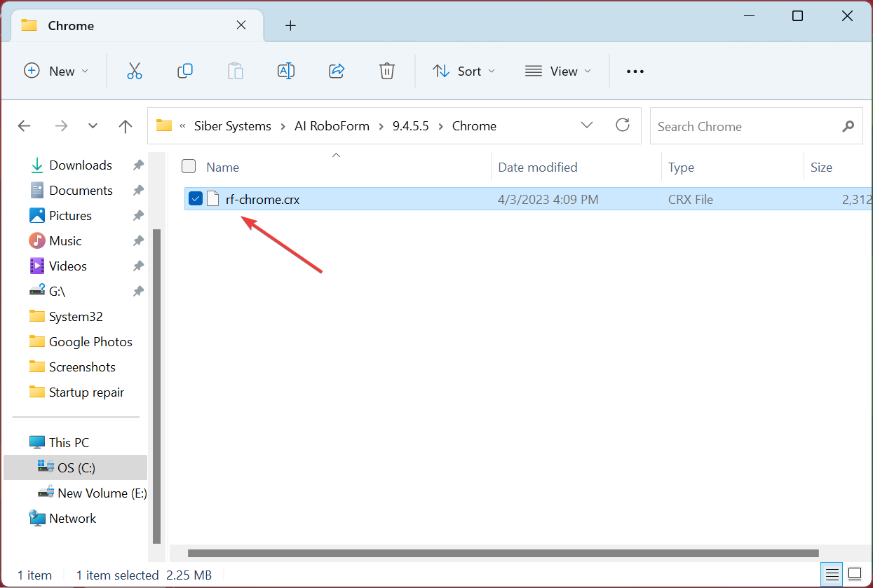This screenshot has width=873, height=588.
Task: Sort by Size column header
Action: 821,167
